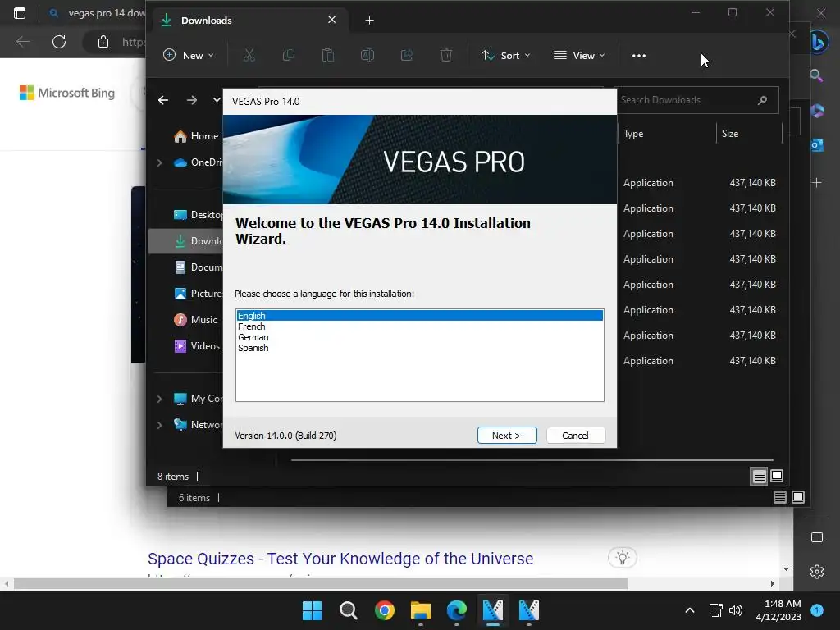Switch to thumbnails view in rear 6 items window
The height and width of the screenshot is (630, 840).
tap(797, 497)
